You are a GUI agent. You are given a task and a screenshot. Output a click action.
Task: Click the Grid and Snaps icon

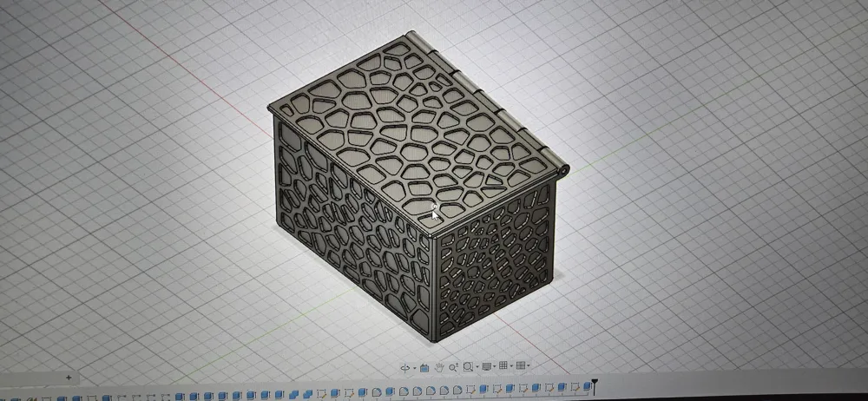[x=503, y=365]
